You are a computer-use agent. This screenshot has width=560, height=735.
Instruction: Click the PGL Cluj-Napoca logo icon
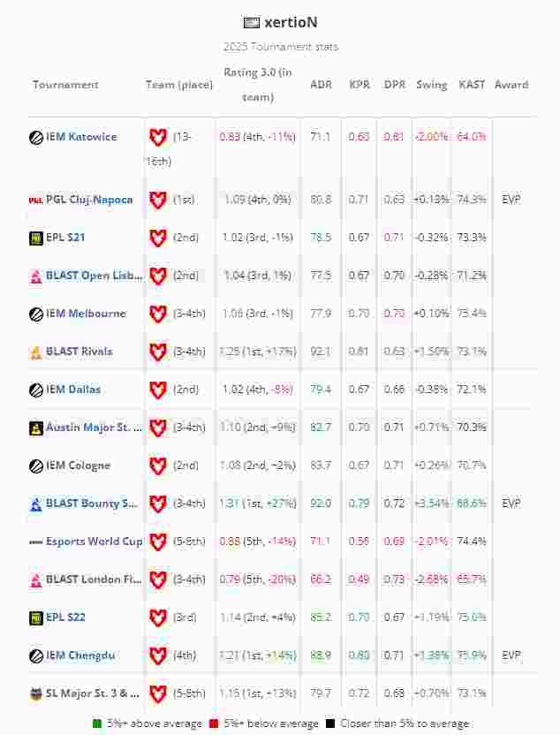tap(35, 200)
